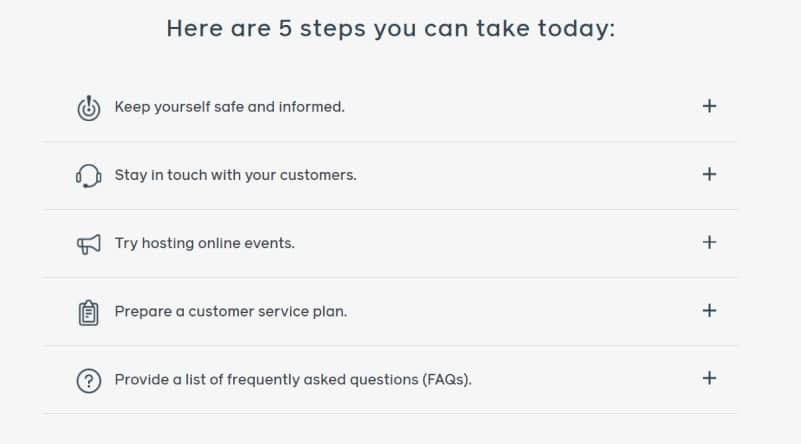This screenshot has height=444, width=801.
Task: Expand Stay in touch with customers via plus
Action: tap(709, 174)
